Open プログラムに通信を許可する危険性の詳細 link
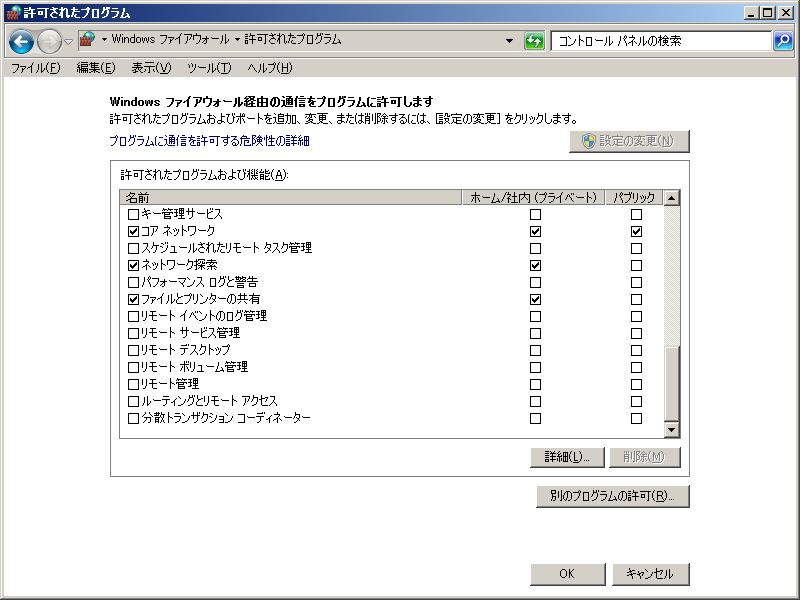The image size is (800, 600). click(210, 141)
